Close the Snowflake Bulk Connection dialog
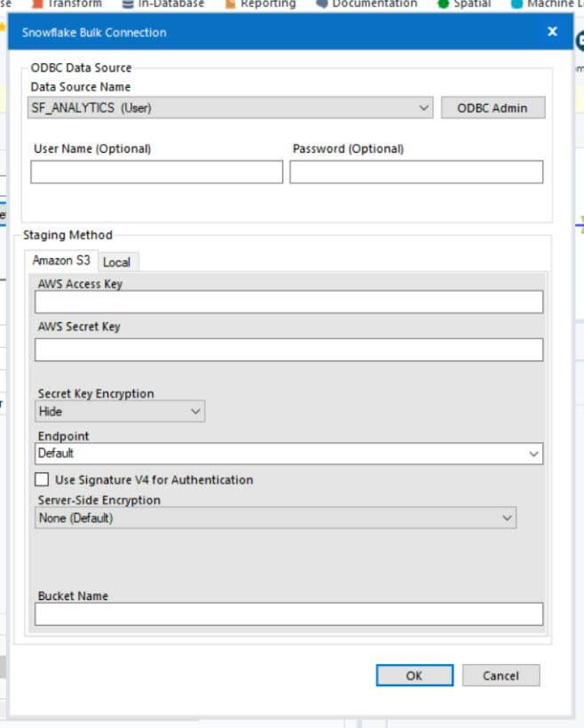Image resolution: width=584 pixels, height=728 pixels. (552, 32)
